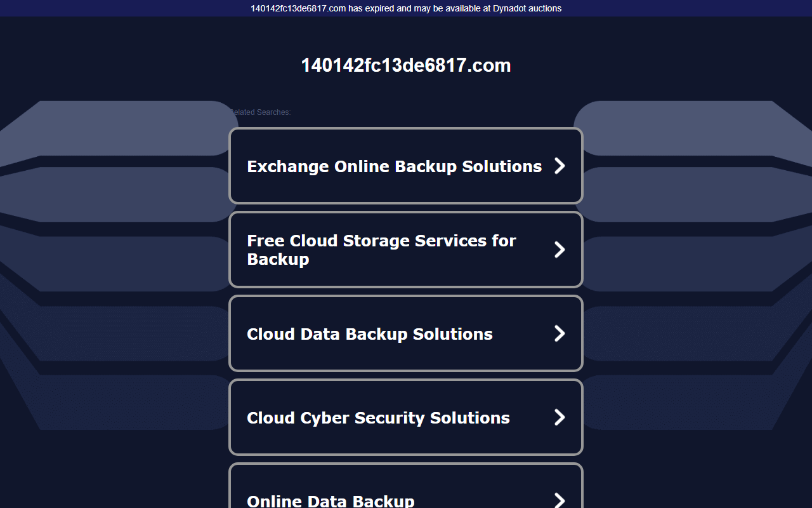This screenshot has width=812, height=508.
Task: Click the 140142fc13de6817.com page heading
Action: click(406, 65)
